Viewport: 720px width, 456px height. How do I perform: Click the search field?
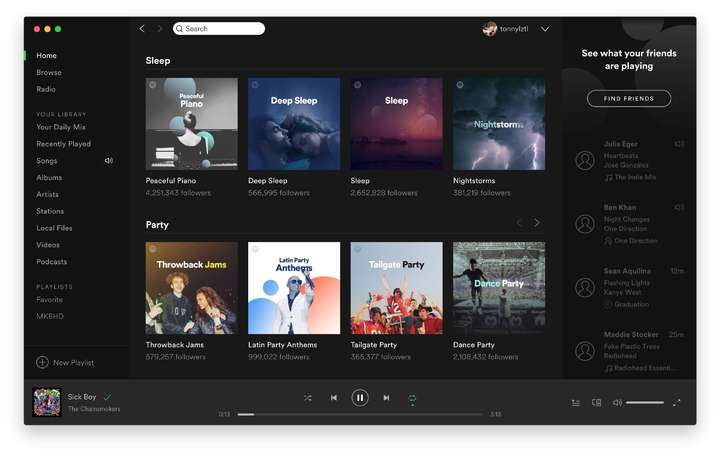point(219,28)
